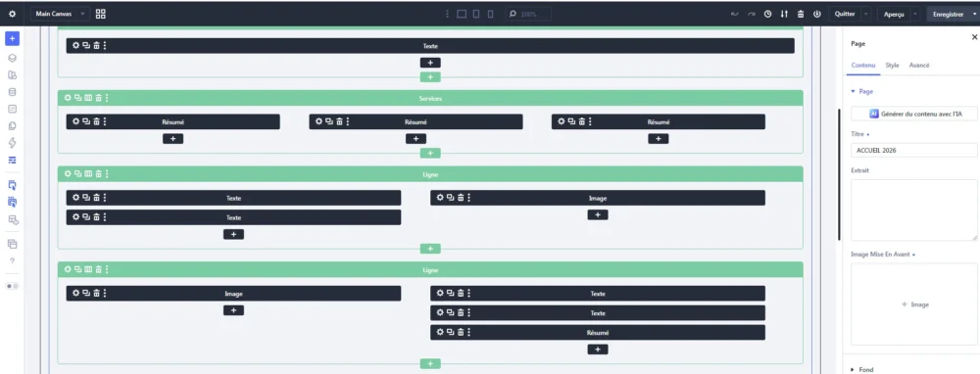Screen dimensions: 980x374
Task: Click the power icon in top bar
Action: point(817,14)
